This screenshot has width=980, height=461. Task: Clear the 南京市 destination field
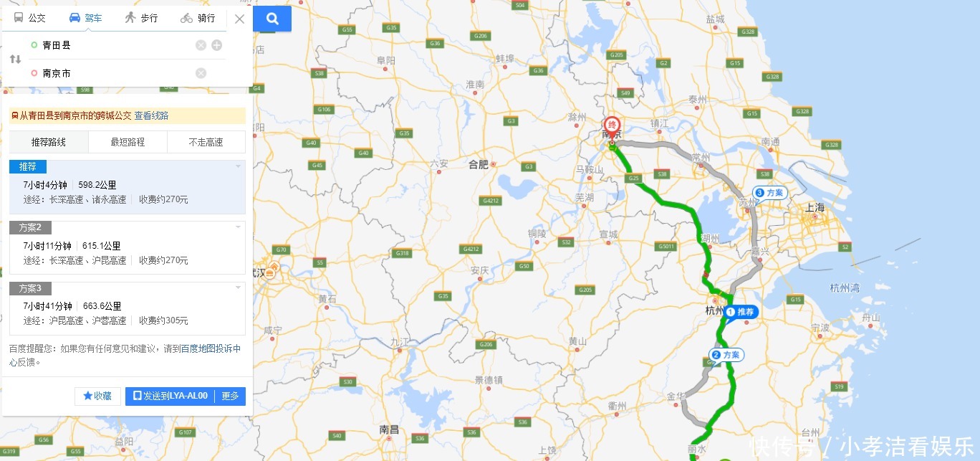[x=201, y=73]
